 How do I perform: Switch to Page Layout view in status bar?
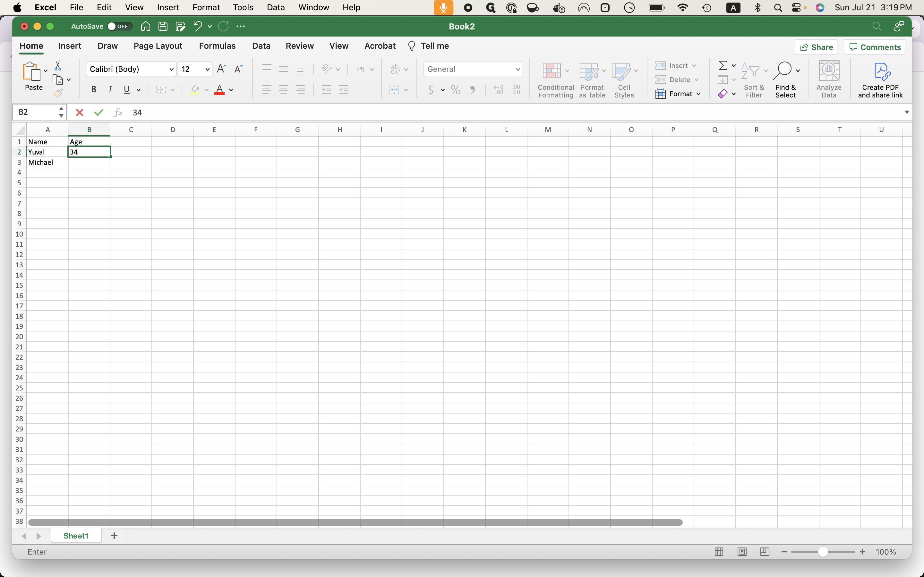(741, 552)
